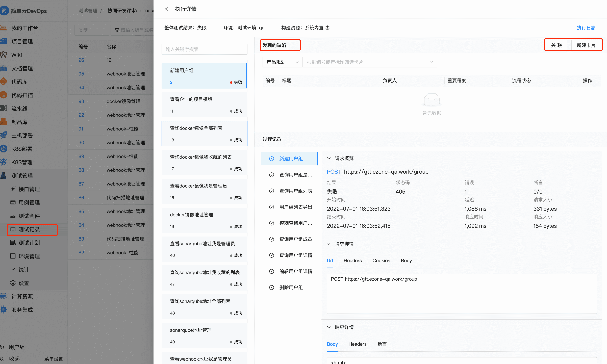
Task: Select the 用例管理 icon under 测试管理
Action: point(13,202)
